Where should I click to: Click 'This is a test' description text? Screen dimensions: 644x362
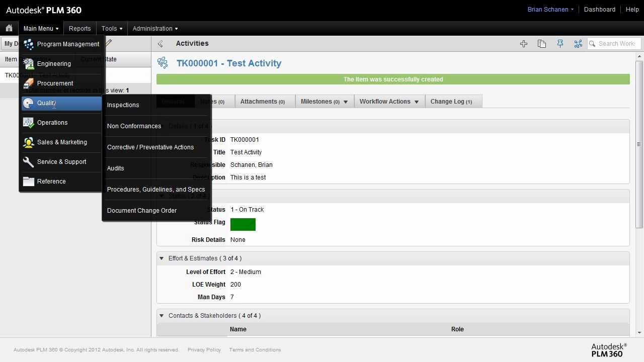(248, 177)
